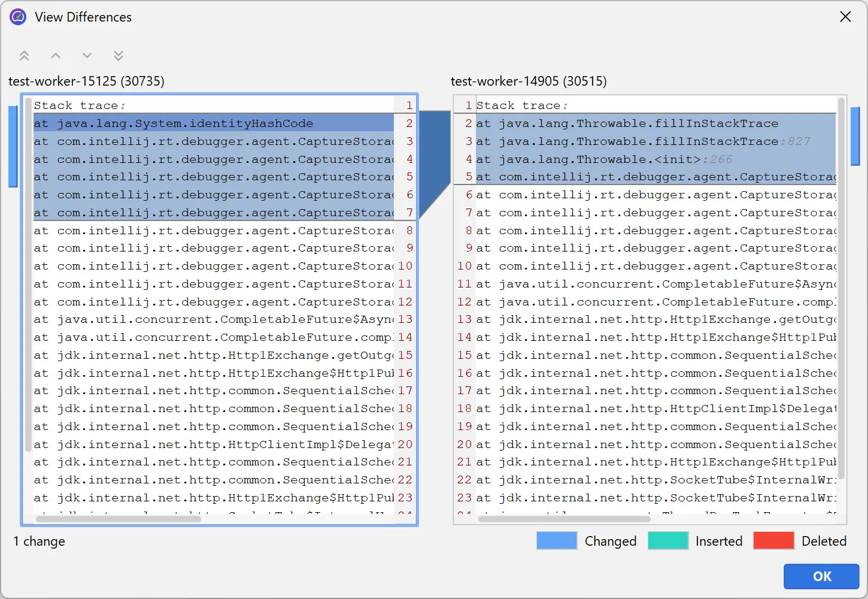The height and width of the screenshot is (599, 868).
Task: Click line number 5 in the right panel
Action: [x=468, y=177]
